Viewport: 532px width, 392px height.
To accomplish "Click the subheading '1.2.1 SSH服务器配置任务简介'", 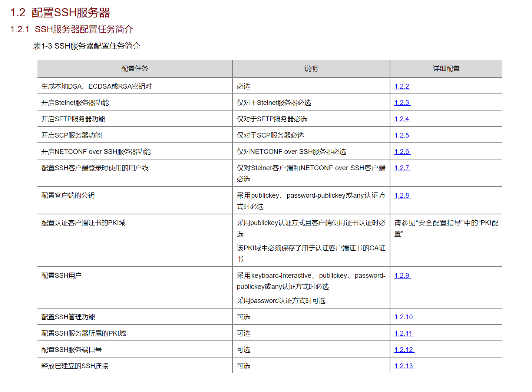I will [x=72, y=29].
